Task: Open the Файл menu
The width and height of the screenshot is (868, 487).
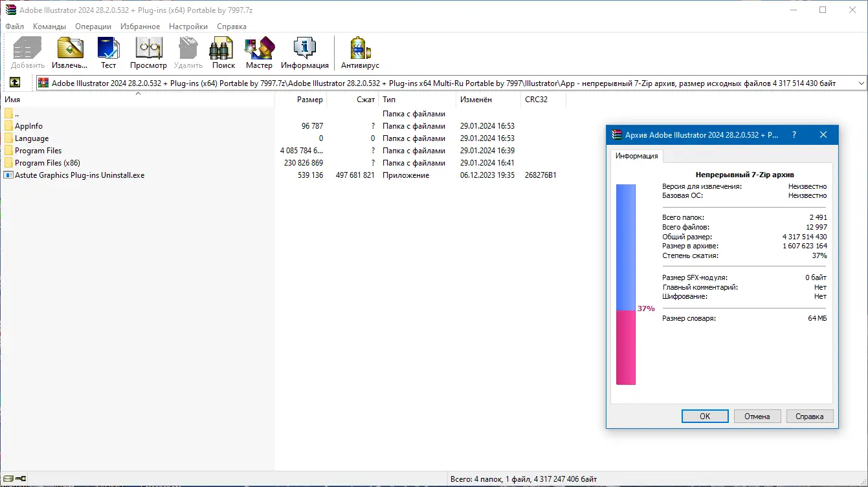Action: coord(14,27)
